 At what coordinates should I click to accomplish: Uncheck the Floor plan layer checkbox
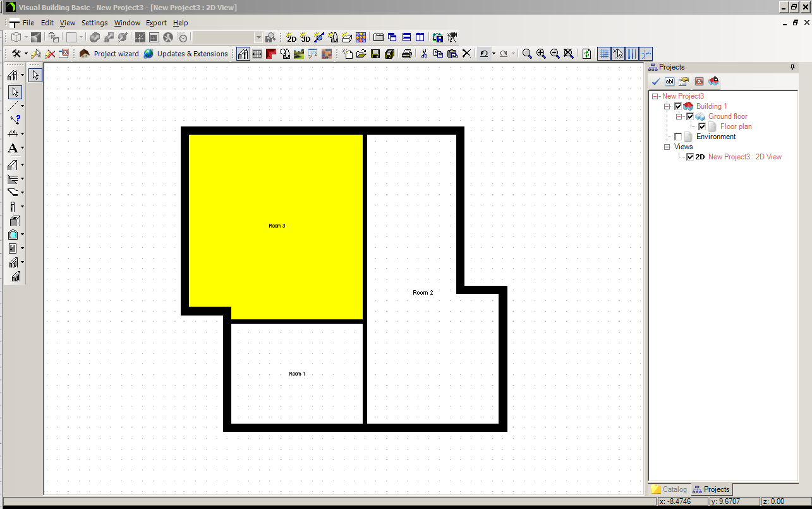tap(702, 126)
